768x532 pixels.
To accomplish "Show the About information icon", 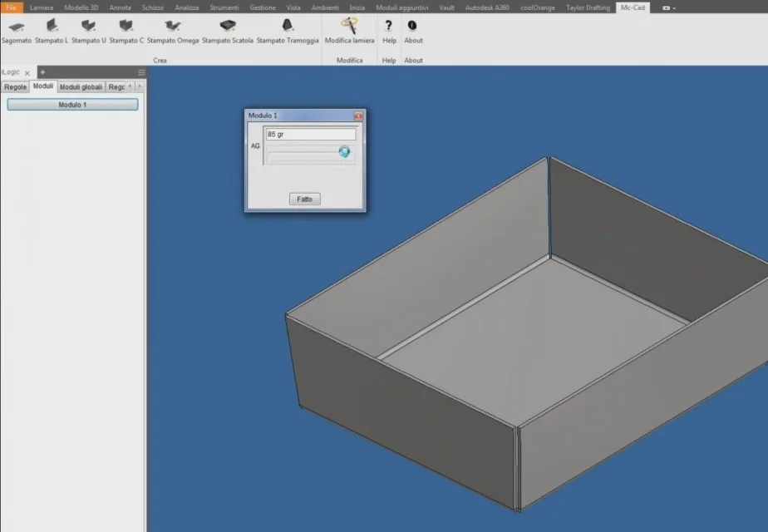I will (x=413, y=32).
